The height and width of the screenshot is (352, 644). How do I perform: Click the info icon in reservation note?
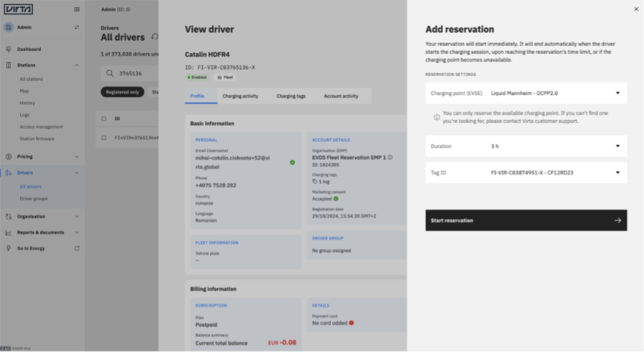[x=437, y=117]
